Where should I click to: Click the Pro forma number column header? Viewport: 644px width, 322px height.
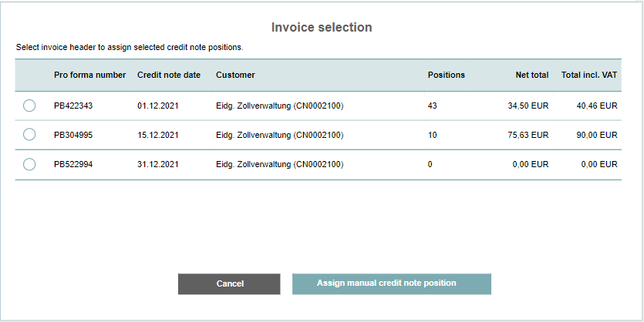point(89,75)
